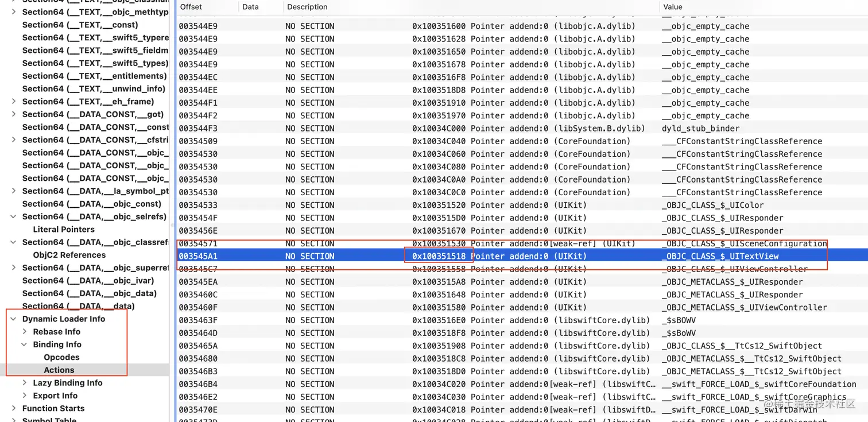Click offset cell 00354680
The image size is (868, 422).
198,358
